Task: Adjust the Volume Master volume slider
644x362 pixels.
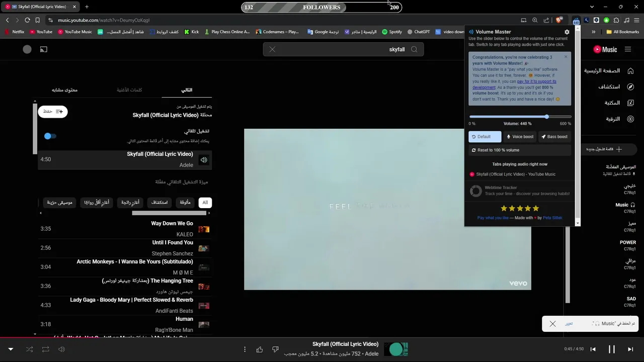Action: 520,117
